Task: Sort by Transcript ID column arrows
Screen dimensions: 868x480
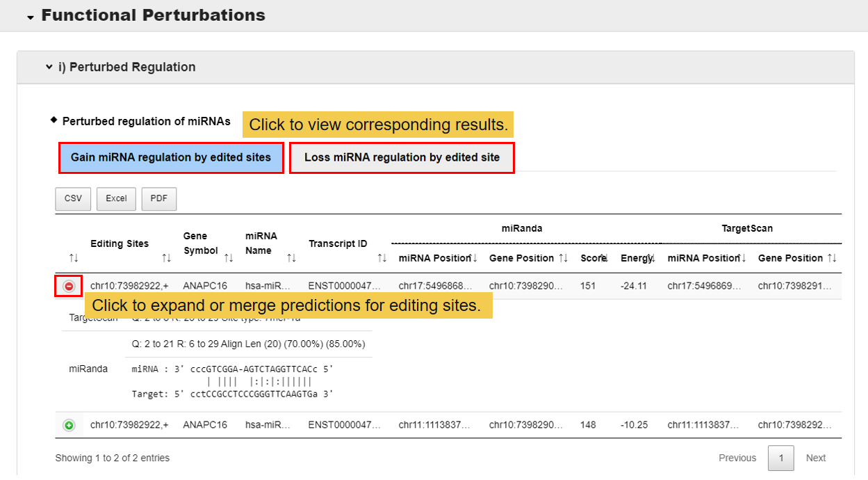Action: coord(382,258)
